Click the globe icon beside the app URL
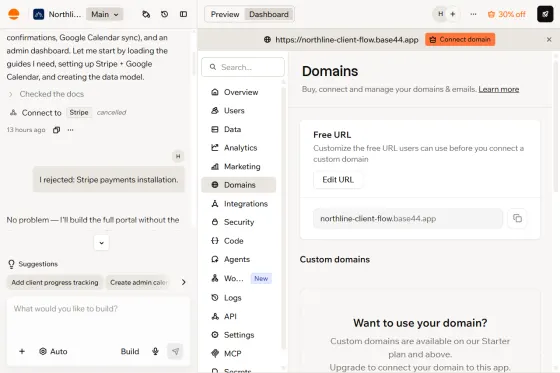The image size is (560, 373). [267, 40]
